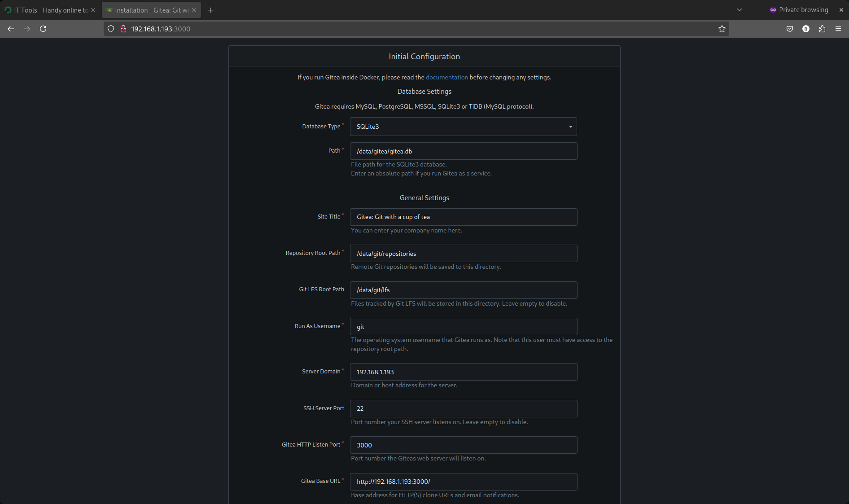Click the Site Title label

[329, 217]
